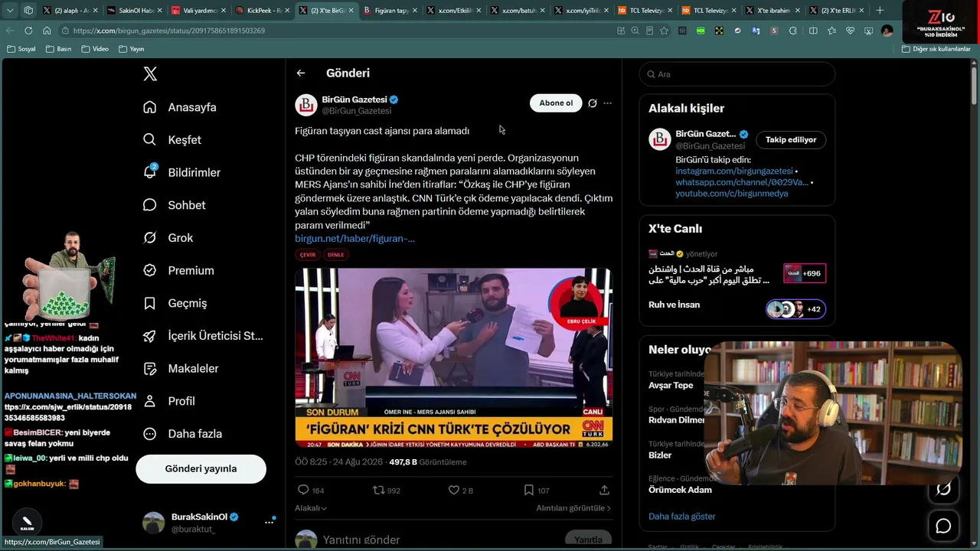
Task: Click the browser home button
Action: 47,31
